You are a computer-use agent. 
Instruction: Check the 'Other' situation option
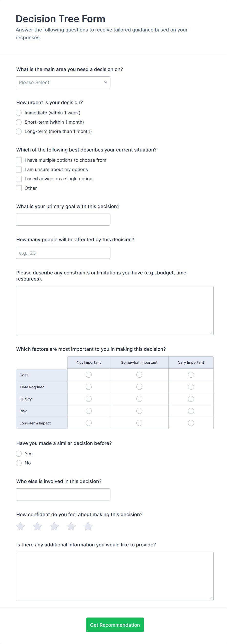19,188
